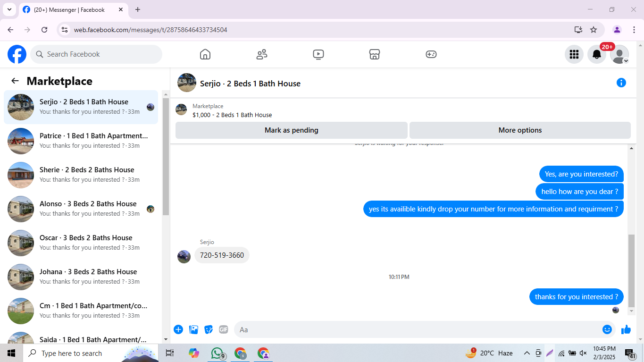The height and width of the screenshot is (362, 644).
Task: Choose a sticker from the sticker icon
Action: [x=209, y=329]
